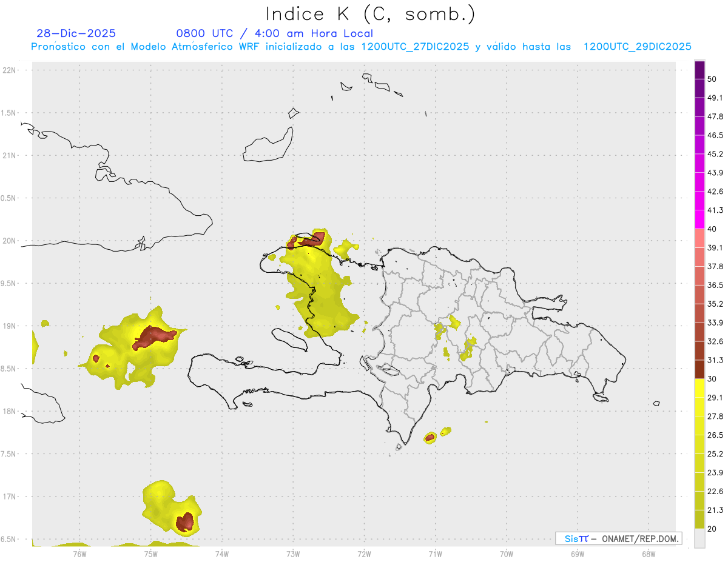The height and width of the screenshot is (562, 728).
Task: Pick the darkest purple swatch atop the color bar
Action: (x=699, y=70)
